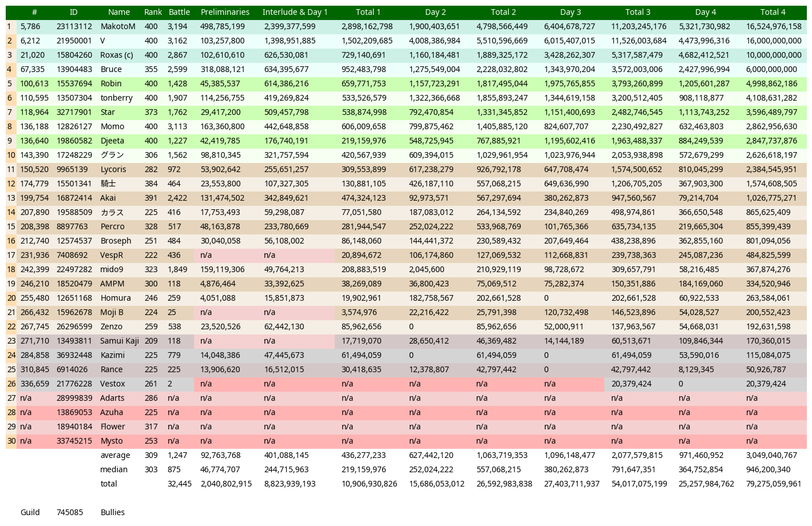Select the Total 3 column header
812x526 pixels.
pyautogui.click(x=638, y=12)
